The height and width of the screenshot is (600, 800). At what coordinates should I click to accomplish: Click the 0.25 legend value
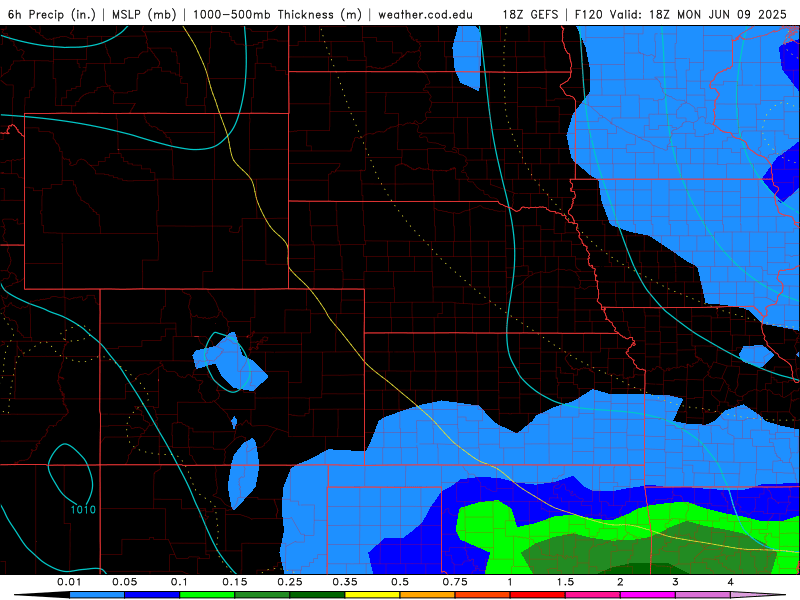click(290, 582)
